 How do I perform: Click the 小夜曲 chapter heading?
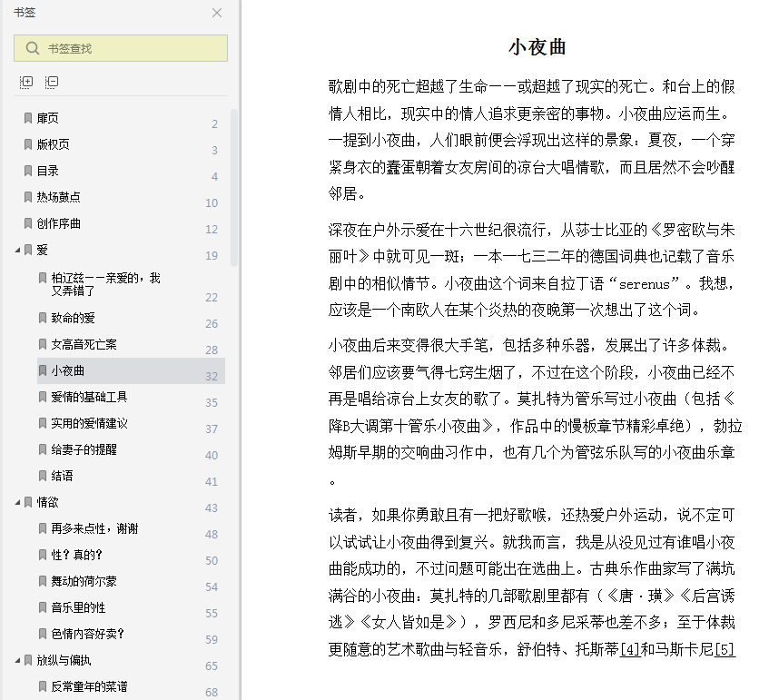pos(537,47)
